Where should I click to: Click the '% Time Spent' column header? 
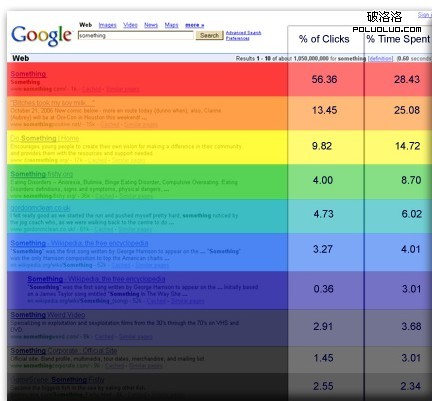pyautogui.click(x=398, y=39)
